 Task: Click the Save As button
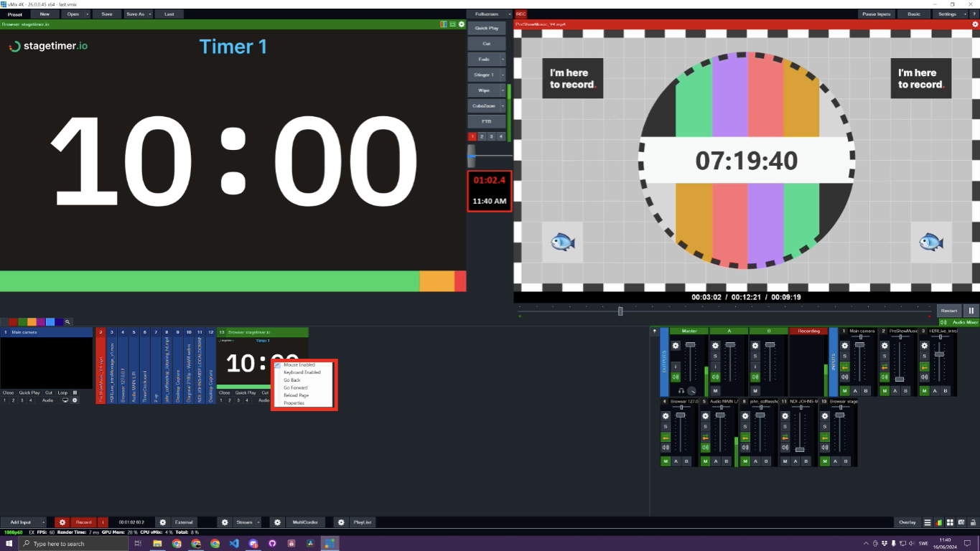136,14
